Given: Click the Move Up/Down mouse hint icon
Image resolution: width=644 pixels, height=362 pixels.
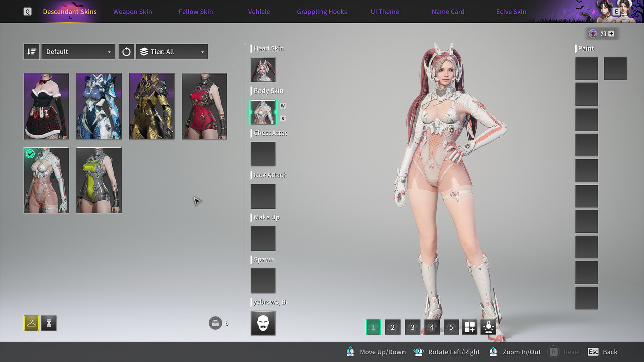Looking at the screenshot, I should [350, 352].
